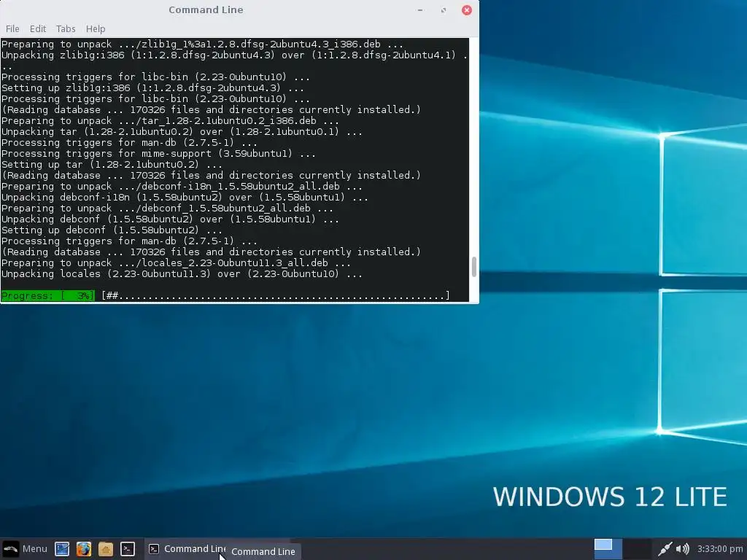Screen dimensions: 747x560
Task: Click the 3:33:00 pm clock
Action: (x=720, y=548)
